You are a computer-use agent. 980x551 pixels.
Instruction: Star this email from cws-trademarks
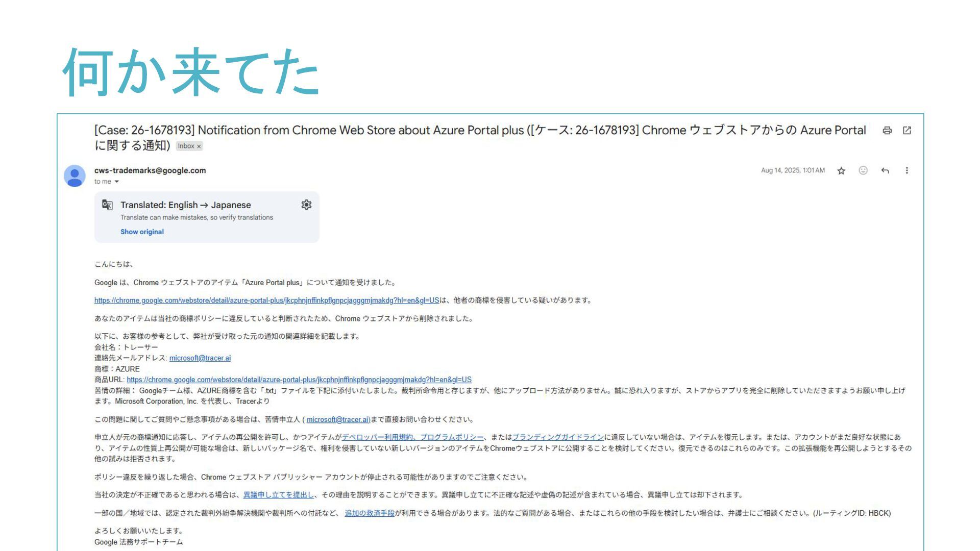pos(841,171)
